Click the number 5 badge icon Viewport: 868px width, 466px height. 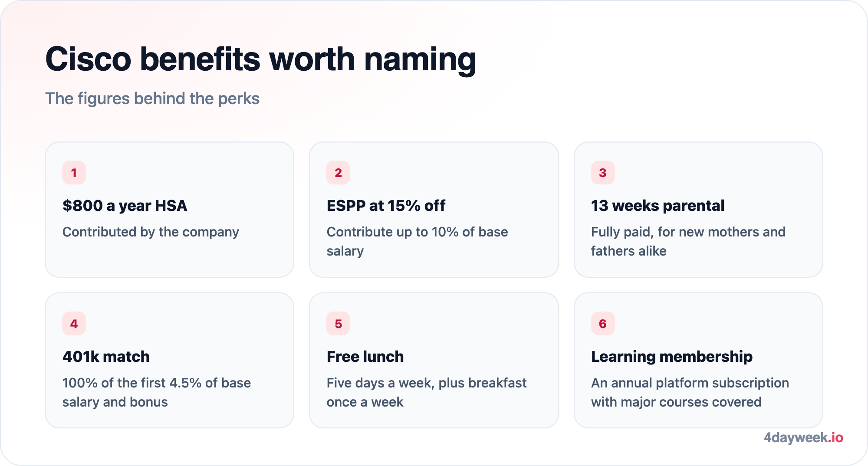338,324
